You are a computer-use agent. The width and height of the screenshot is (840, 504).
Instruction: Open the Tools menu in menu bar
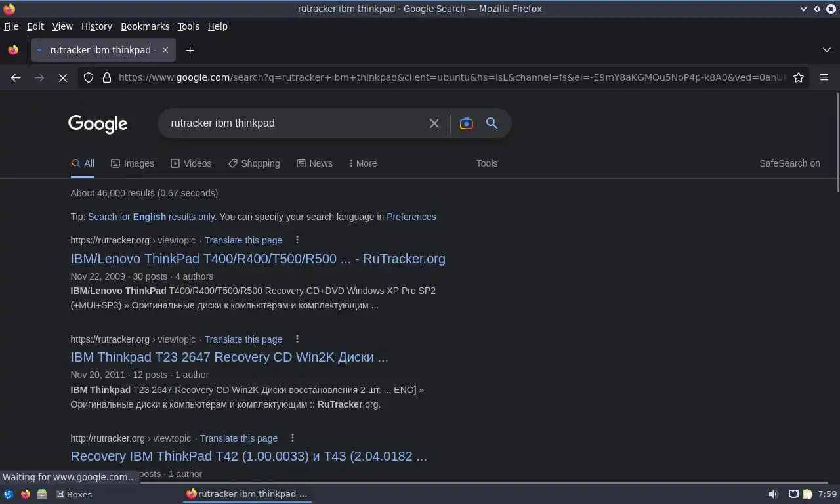[x=188, y=26]
